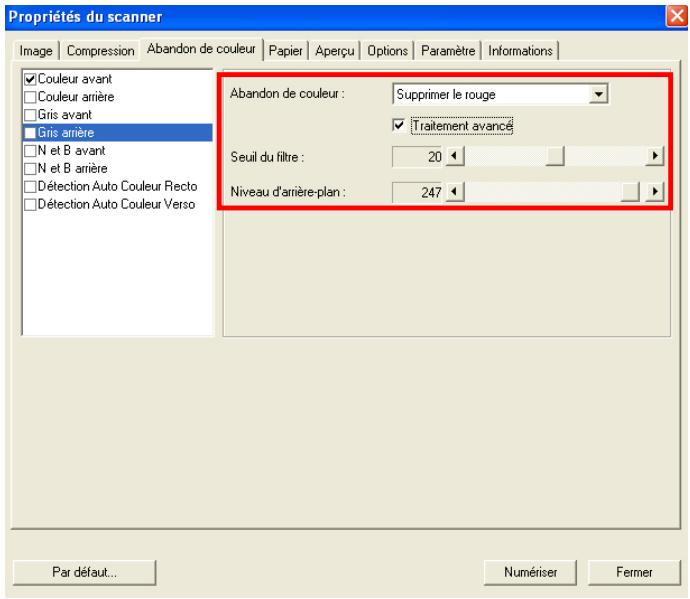The image size is (690, 599).
Task: Click right arrow of Seuil du filtre slider
Action: pyautogui.click(x=655, y=157)
